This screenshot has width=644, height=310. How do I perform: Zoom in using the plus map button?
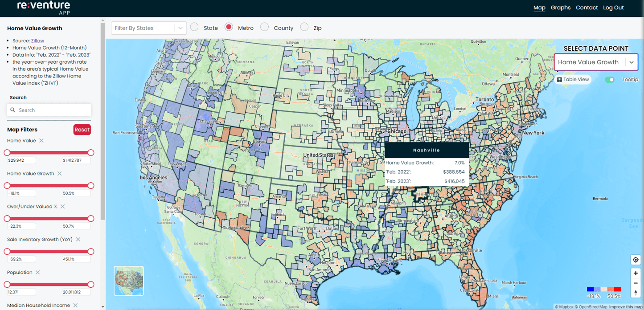(636, 273)
